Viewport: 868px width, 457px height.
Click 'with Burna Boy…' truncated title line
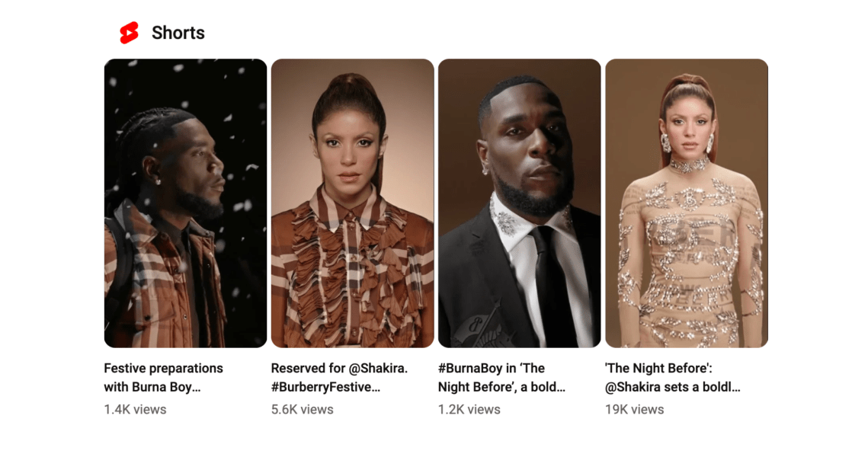(x=152, y=387)
